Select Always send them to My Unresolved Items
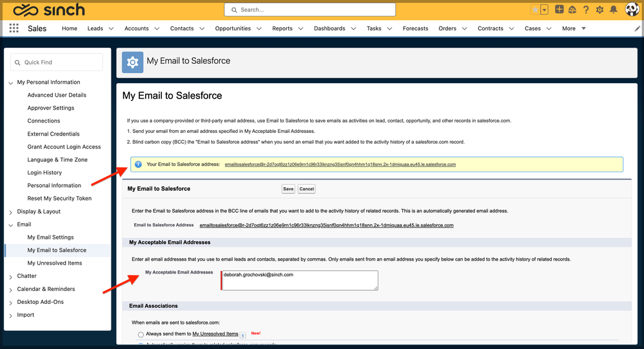The height and width of the screenshot is (349, 644). pos(141,335)
